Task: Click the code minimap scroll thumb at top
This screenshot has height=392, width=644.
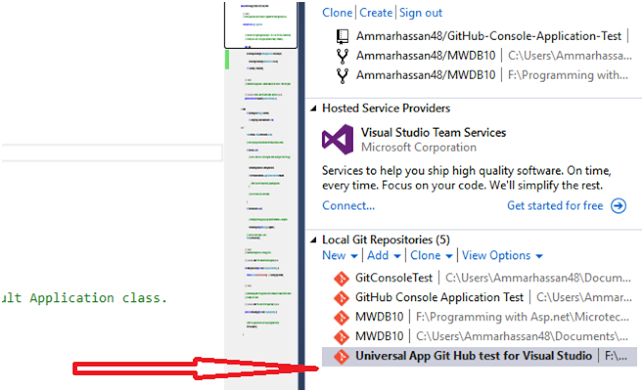Action: click(x=260, y=25)
